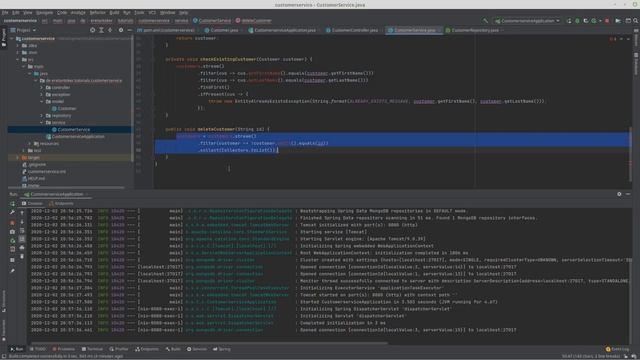Image resolution: width=640 pixels, height=360 pixels.
Task: Open the File menu
Action: [x=5, y=13]
